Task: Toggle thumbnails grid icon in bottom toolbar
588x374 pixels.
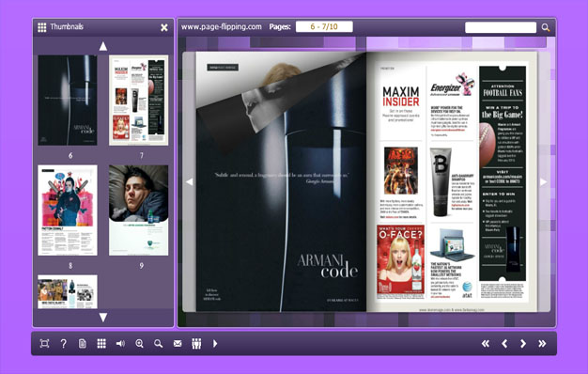Action: 101,343
